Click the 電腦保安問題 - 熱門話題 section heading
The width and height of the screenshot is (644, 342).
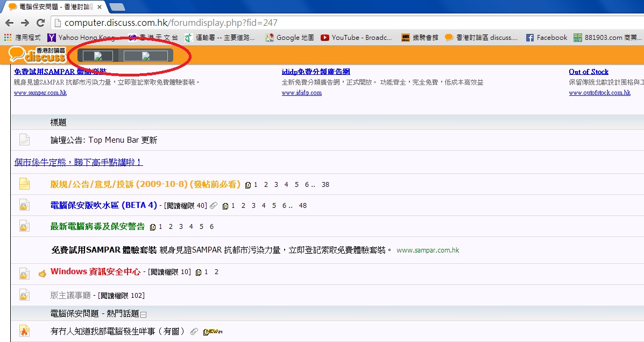pyautogui.click(x=95, y=313)
